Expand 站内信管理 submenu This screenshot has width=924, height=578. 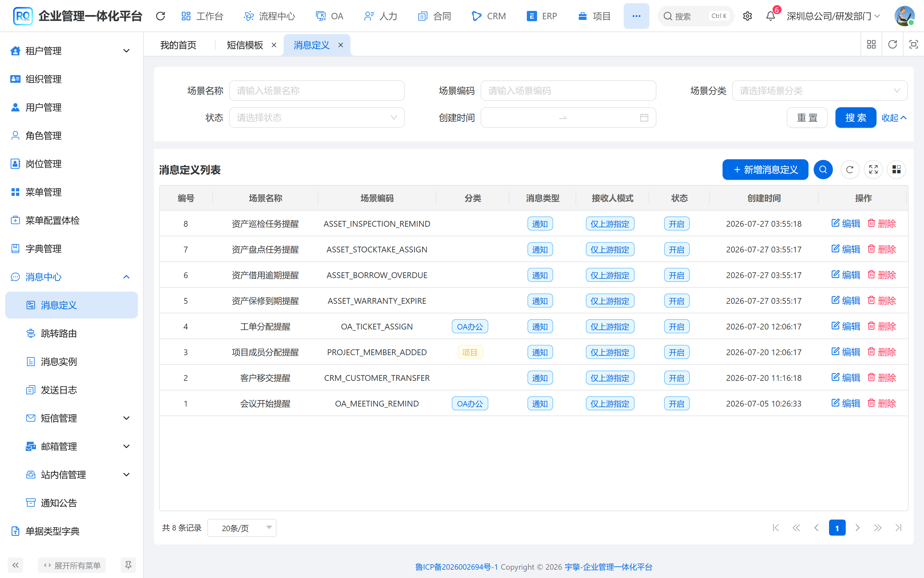coord(72,475)
